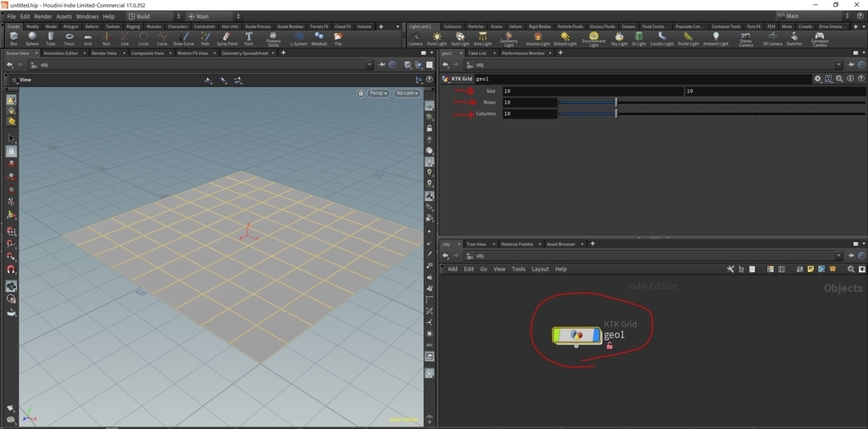Add a Camera from the shelf
The width and height of the screenshot is (868, 429).
point(415,39)
